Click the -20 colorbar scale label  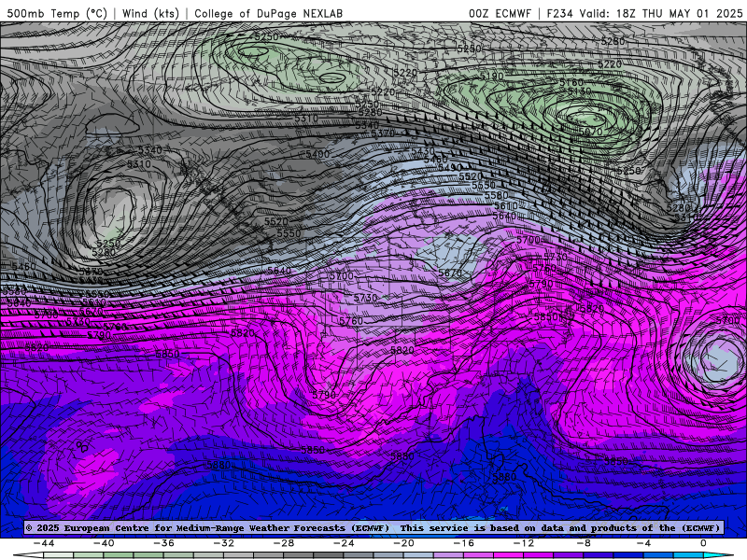pos(404,543)
